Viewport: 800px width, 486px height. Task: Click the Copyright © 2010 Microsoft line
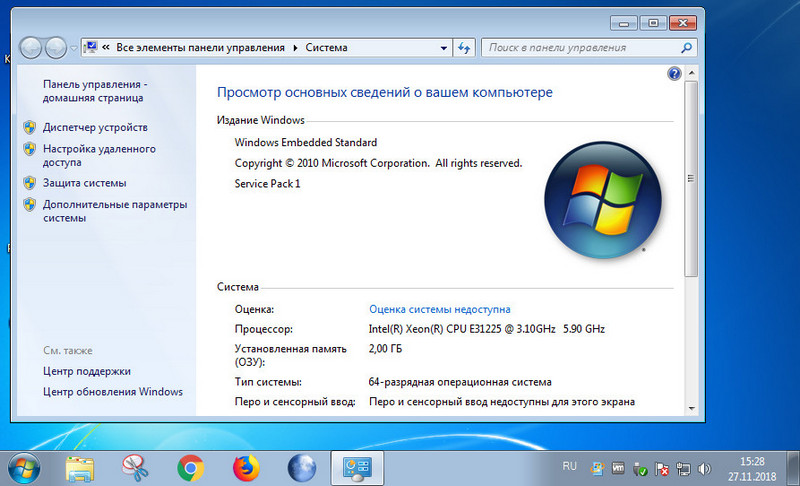[x=378, y=163]
